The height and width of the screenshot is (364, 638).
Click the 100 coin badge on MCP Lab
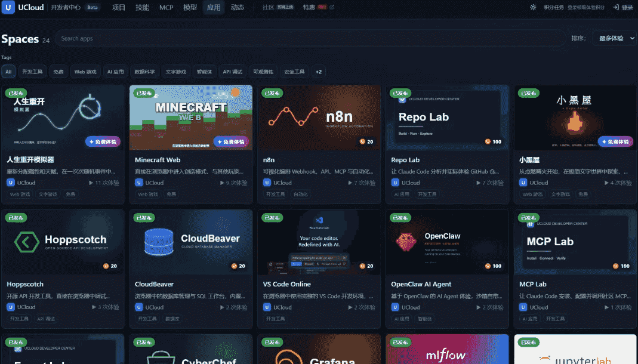(621, 266)
